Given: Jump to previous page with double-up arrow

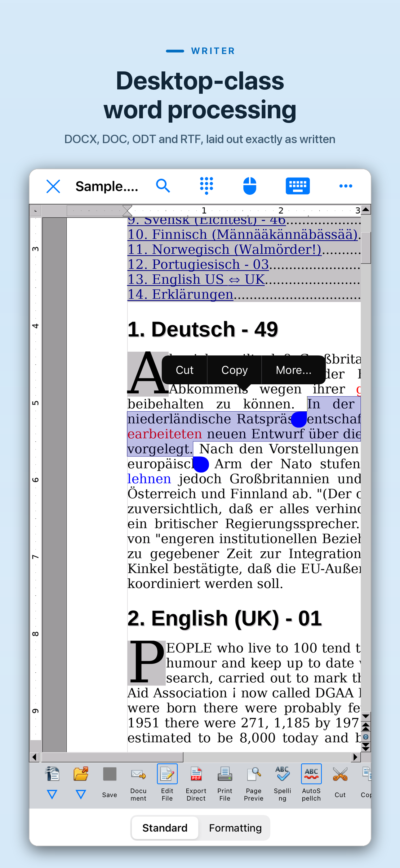Looking at the screenshot, I should tap(366, 726).
